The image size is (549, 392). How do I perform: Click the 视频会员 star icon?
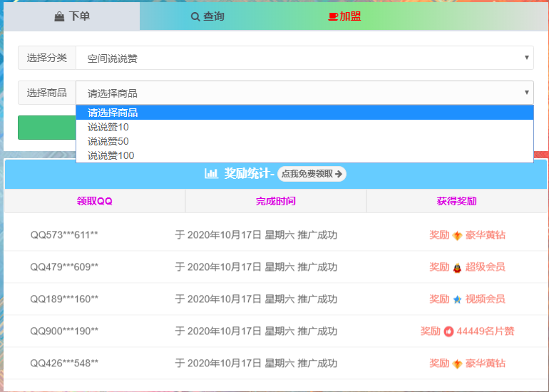click(457, 299)
